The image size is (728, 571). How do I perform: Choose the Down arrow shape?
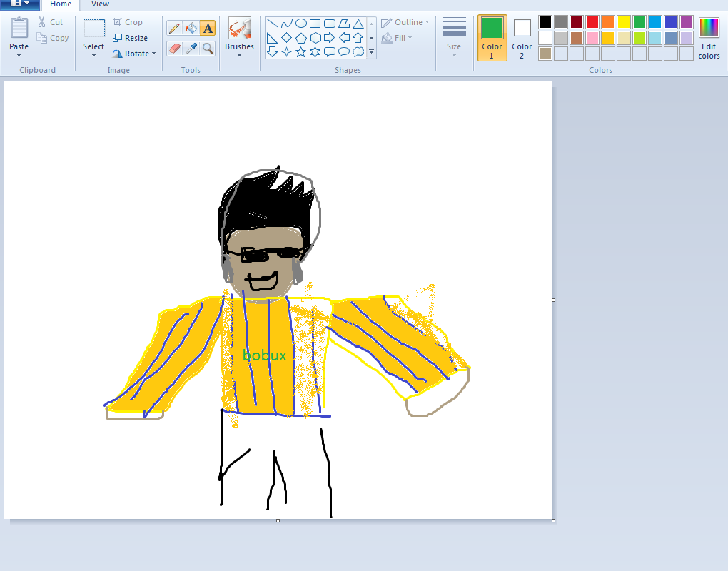273,51
